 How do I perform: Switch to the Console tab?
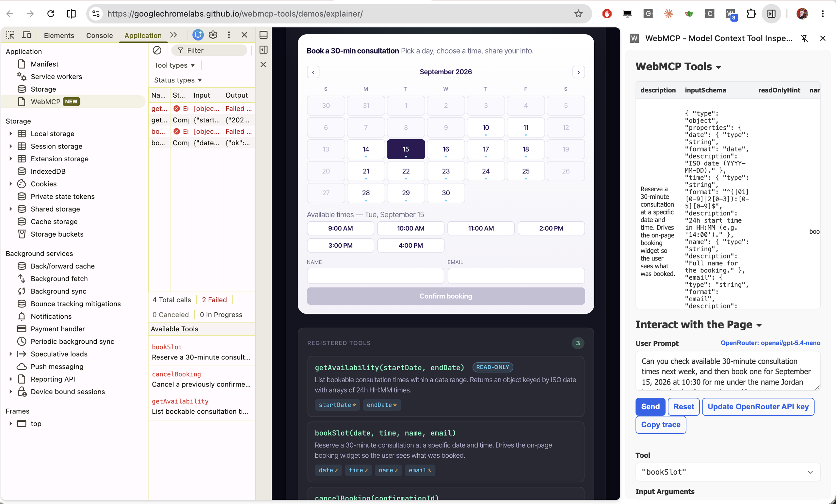(x=99, y=35)
